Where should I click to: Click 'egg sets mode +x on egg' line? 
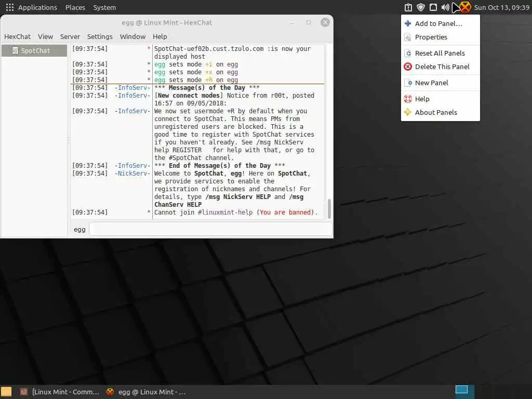[196, 72]
